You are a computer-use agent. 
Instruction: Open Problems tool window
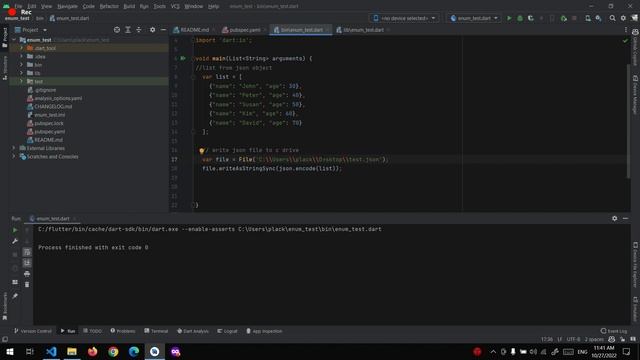(123, 331)
